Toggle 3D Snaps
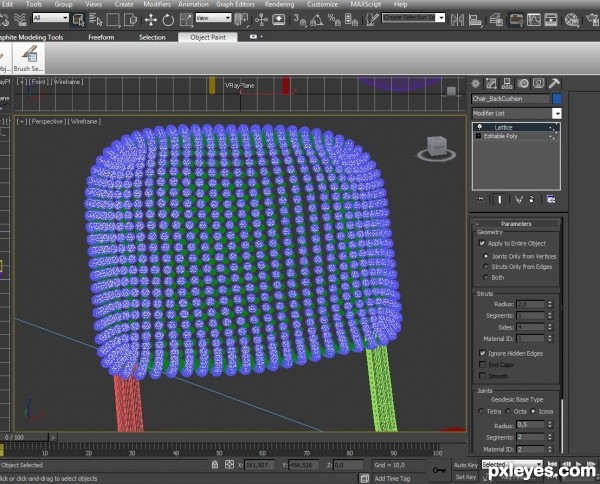The height and width of the screenshot is (484, 600). (300, 20)
